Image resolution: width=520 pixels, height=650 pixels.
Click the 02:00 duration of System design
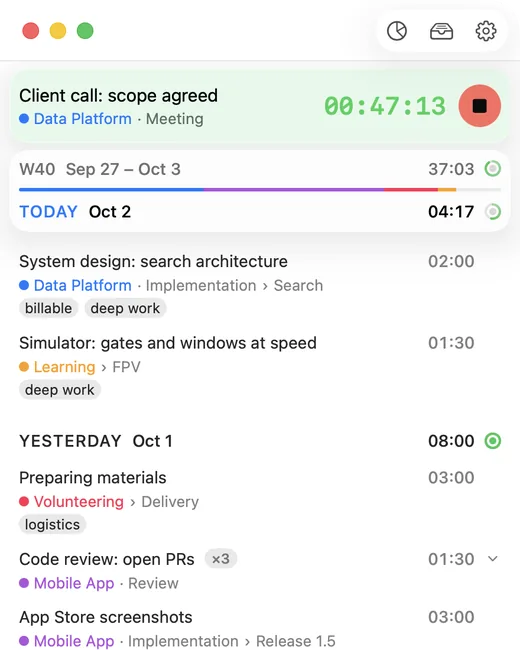click(x=451, y=262)
